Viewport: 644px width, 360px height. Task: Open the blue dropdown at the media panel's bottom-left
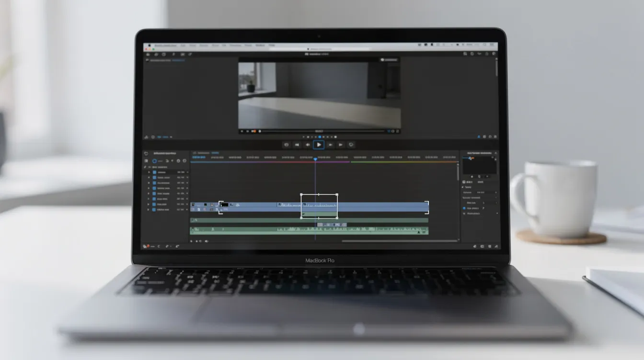(162, 137)
